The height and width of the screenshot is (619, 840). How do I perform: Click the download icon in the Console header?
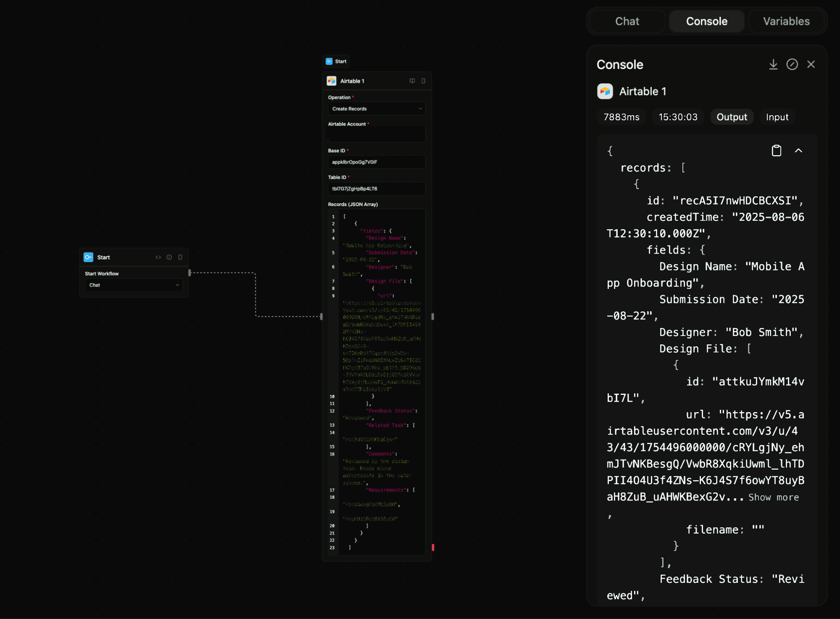(x=774, y=64)
